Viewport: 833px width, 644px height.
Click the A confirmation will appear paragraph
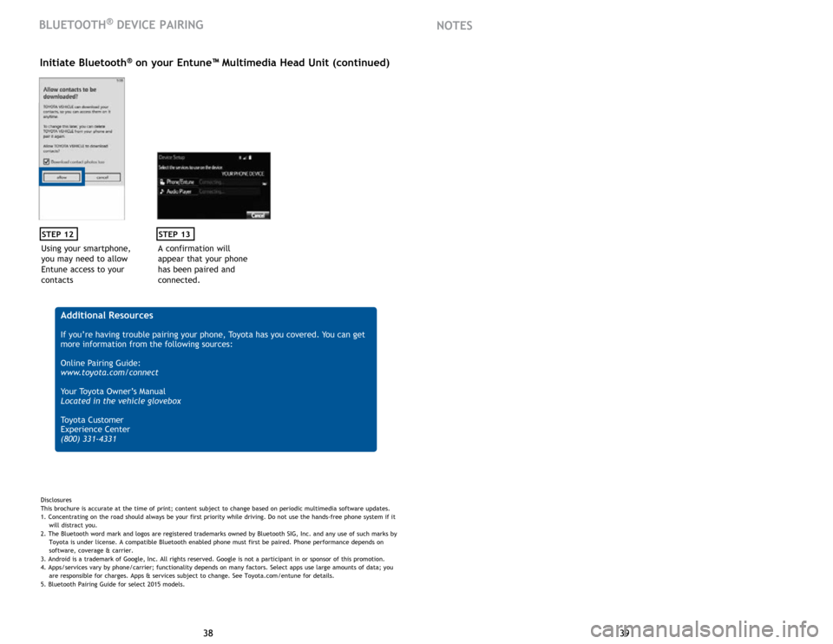(202, 264)
